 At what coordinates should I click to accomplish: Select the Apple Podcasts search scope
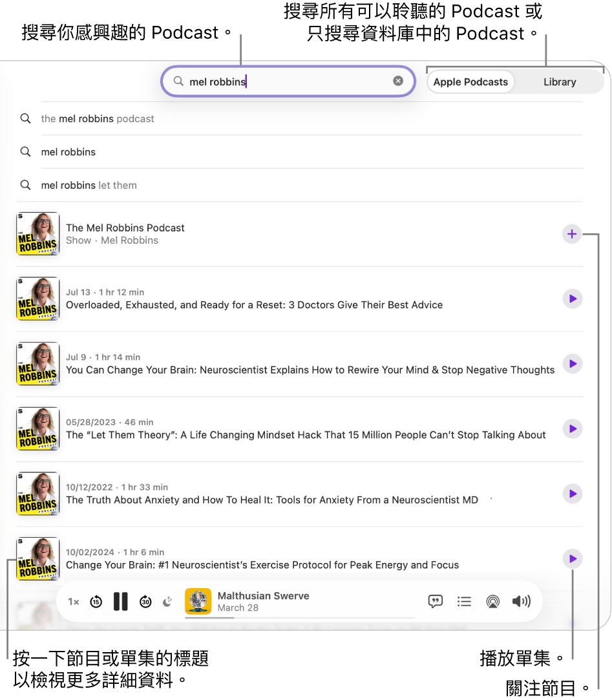(x=470, y=81)
